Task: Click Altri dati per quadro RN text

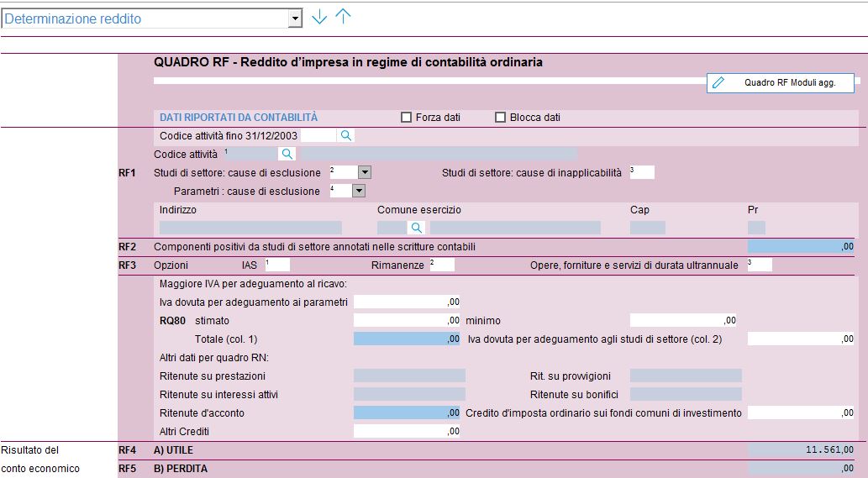Action: 213,357
